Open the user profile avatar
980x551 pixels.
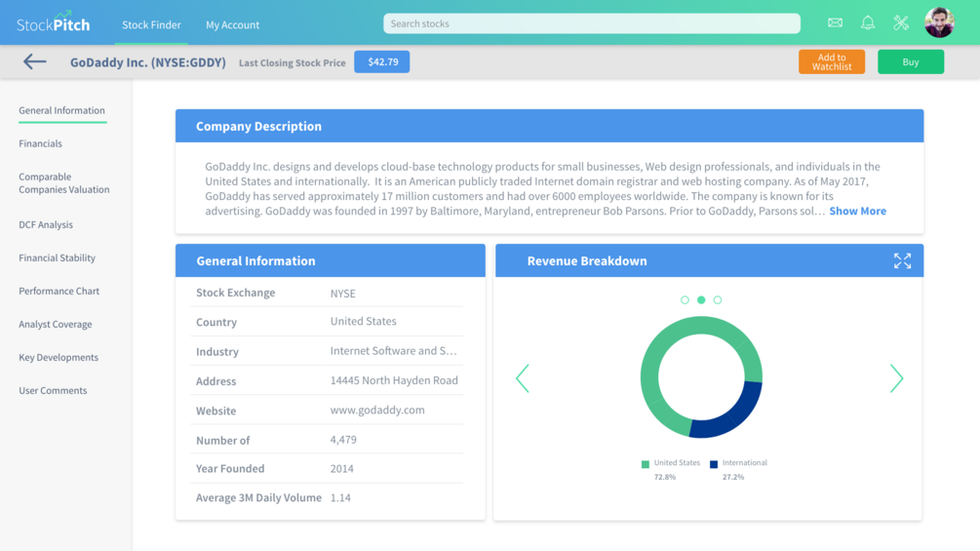pyautogui.click(x=939, y=22)
